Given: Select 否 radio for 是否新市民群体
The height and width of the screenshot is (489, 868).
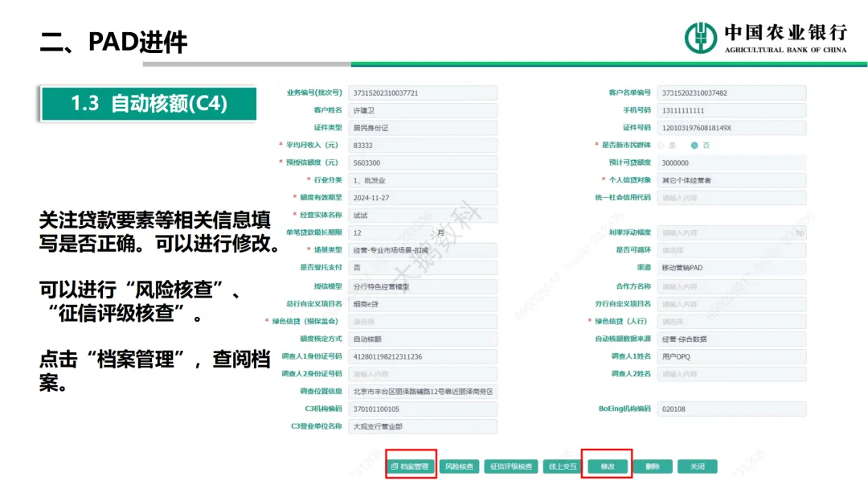Looking at the screenshot, I should (694, 146).
